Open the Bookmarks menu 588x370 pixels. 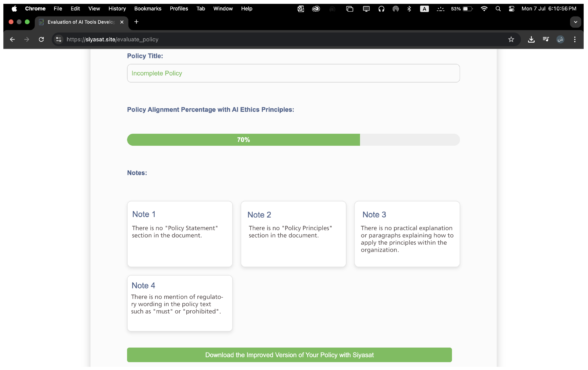pos(148,9)
